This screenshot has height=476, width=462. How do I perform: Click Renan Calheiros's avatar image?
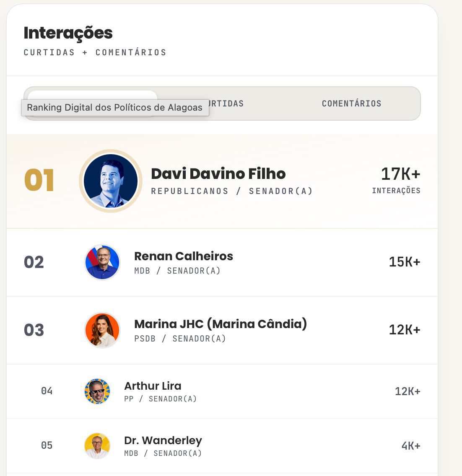click(102, 262)
